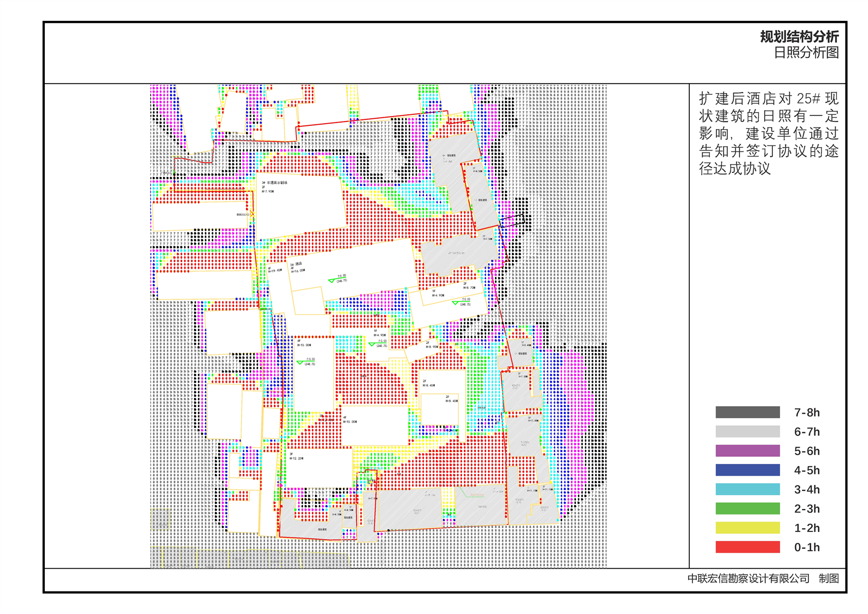Click elevation triangle under the 4F H=15.00M label
Image resolution: width=868 pixels, height=614 pixels.
click(x=300, y=363)
